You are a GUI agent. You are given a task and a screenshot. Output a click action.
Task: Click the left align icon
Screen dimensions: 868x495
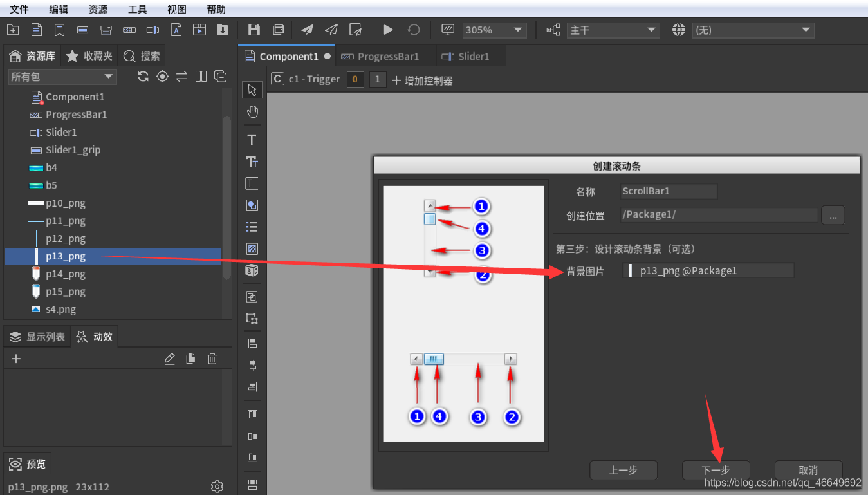(252, 344)
